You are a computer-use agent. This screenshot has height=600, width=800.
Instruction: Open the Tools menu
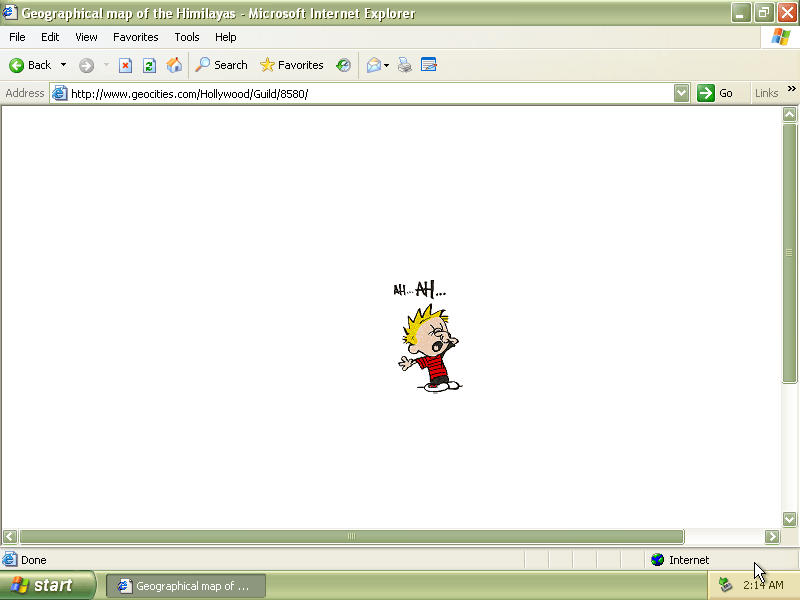(187, 37)
